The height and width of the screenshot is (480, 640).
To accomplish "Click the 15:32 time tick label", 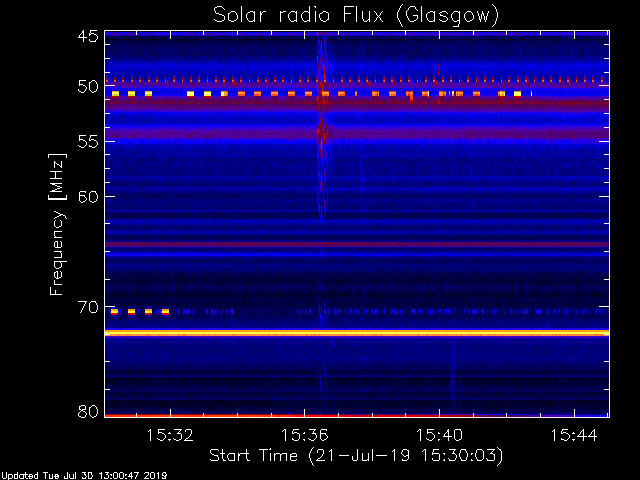I will coord(169,436).
